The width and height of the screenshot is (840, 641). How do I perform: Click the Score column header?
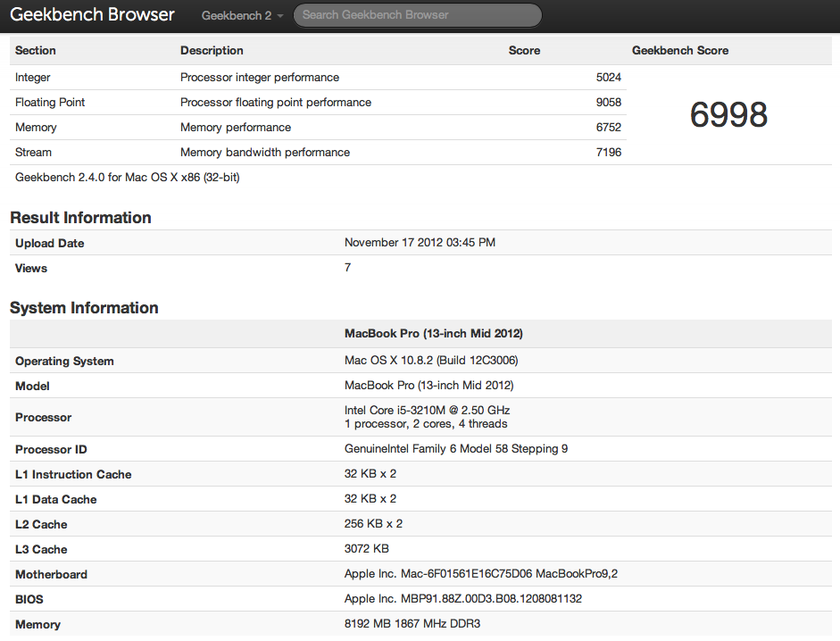pyautogui.click(x=524, y=50)
